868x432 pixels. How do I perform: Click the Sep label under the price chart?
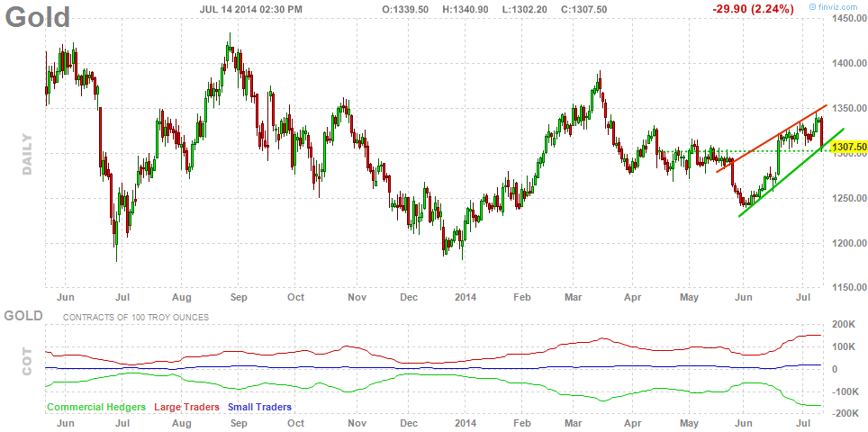[x=238, y=298]
